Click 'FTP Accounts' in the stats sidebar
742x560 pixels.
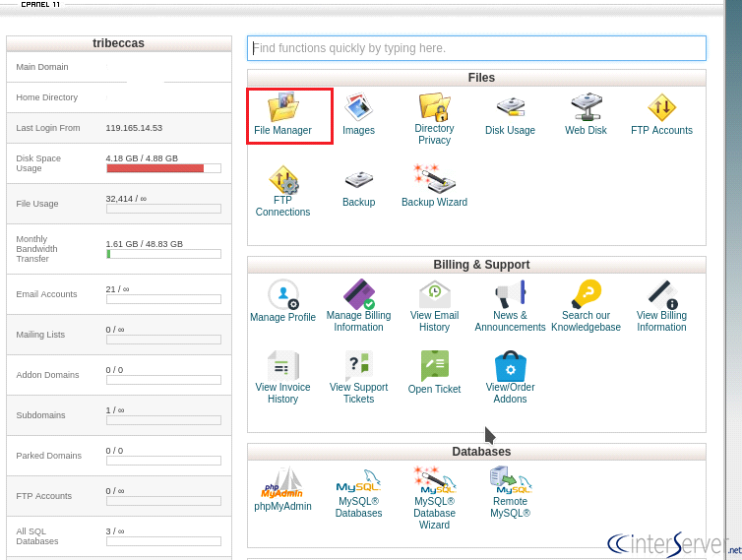tap(44, 496)
